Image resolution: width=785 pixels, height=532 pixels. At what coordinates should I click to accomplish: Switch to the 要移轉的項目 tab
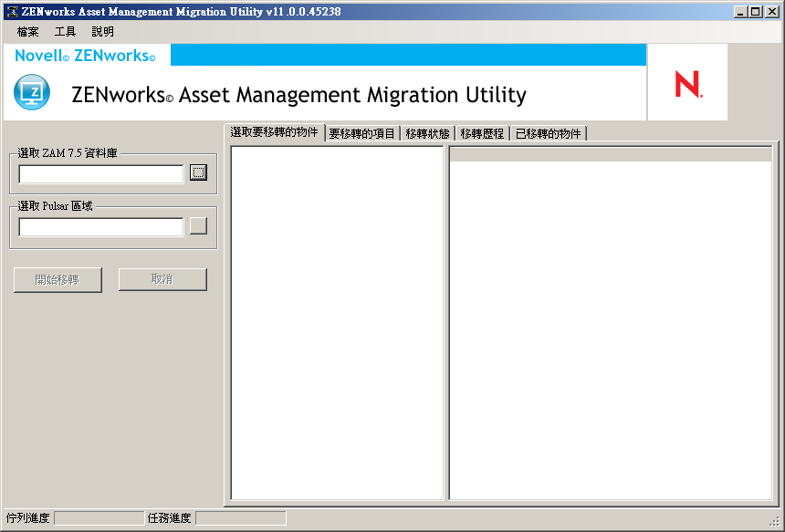362,133
